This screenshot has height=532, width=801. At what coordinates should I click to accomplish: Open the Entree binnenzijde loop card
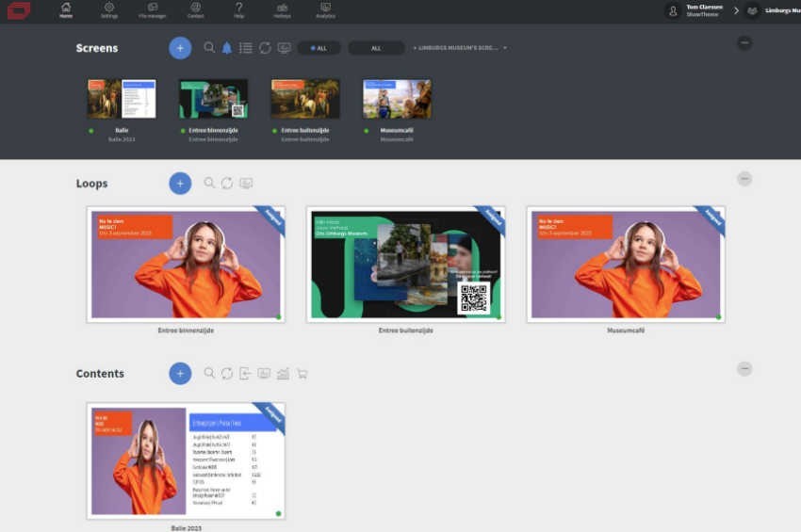point(186,265)
